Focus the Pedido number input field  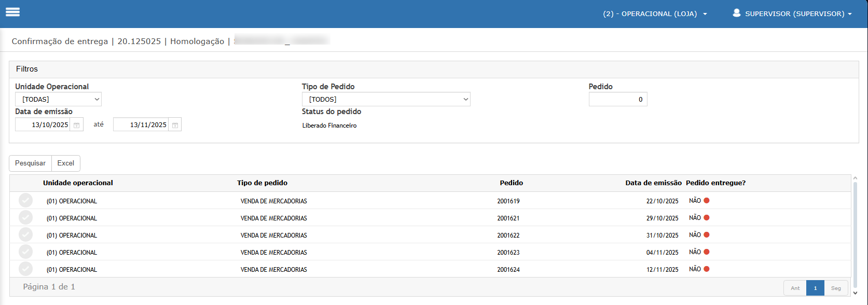click(x=617, y=99)
